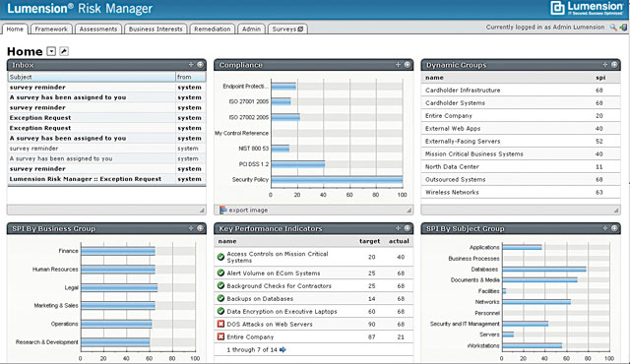Click the search magnifier icon in header
Viewport: 630px width, 364px height.
[x=613, y=28]
